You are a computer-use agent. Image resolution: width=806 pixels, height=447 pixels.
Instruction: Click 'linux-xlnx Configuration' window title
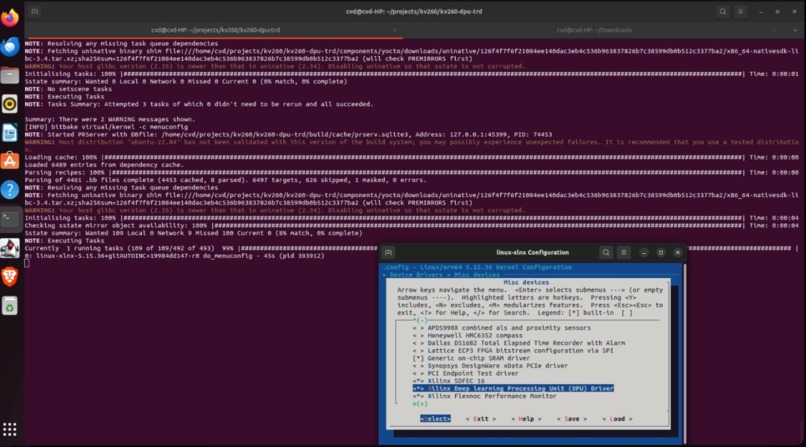532,252
